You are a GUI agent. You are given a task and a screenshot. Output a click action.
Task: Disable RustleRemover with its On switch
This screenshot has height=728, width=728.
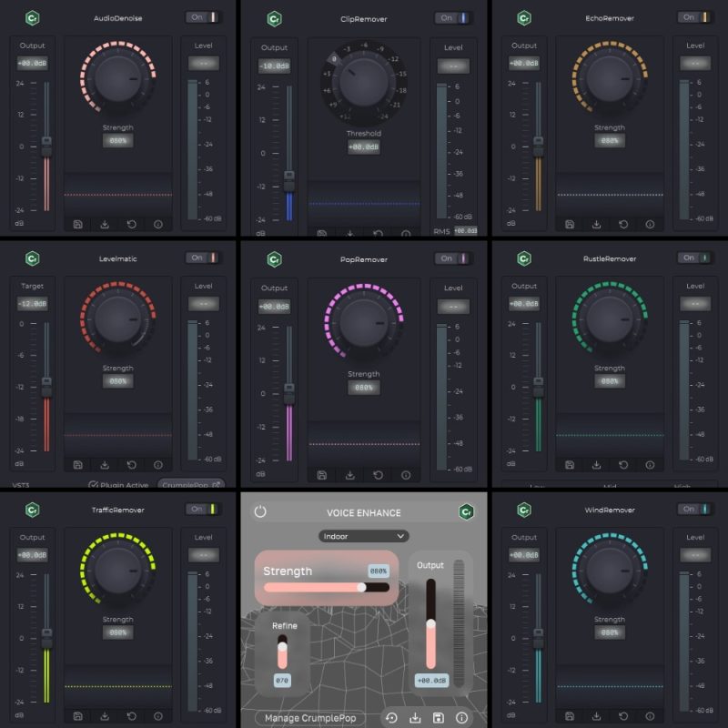(695, 258)
